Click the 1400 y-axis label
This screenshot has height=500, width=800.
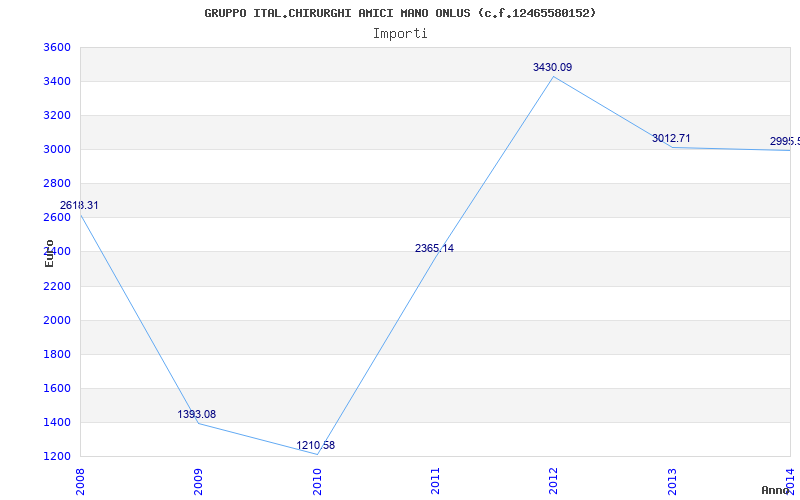(57, 422)
